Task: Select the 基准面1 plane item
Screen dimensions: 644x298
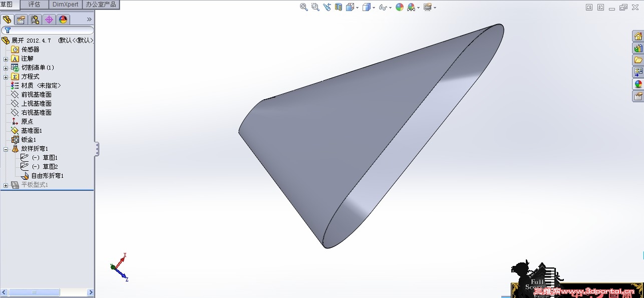Action: [x=27, y=130]
